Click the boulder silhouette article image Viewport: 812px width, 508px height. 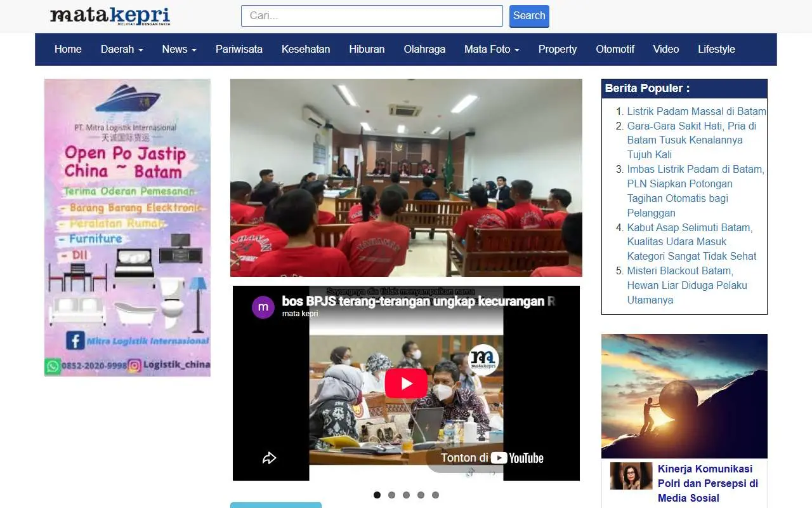(684, 396)
